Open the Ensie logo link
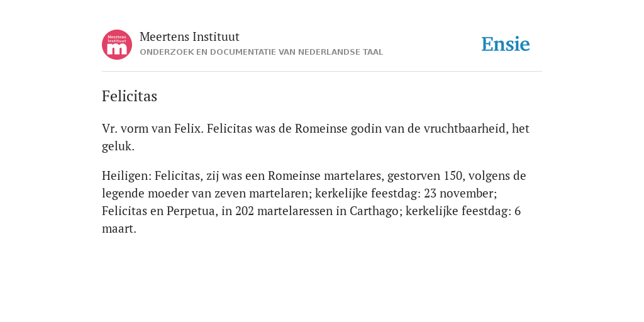Viewport: 644px width, 322px height. click(506, 44)
